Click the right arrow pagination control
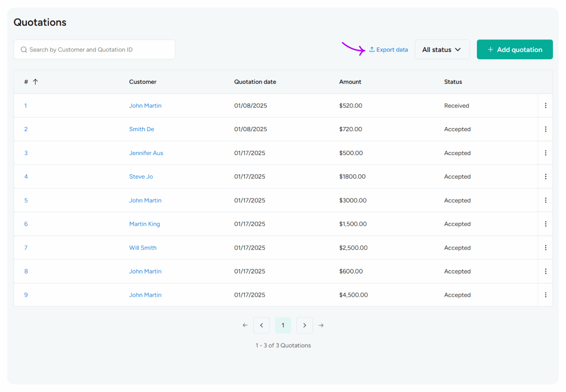Viewport: 566px width, 392px height. [x=321, y=325]
